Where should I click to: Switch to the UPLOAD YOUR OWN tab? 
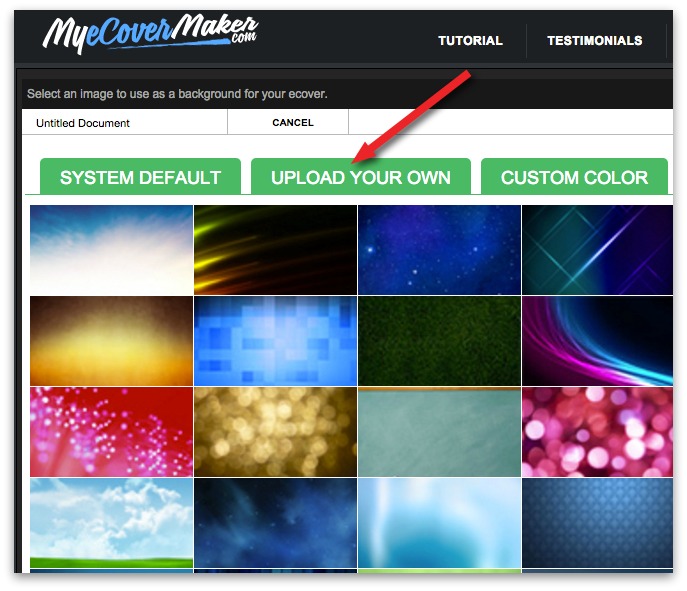[361, 177]
